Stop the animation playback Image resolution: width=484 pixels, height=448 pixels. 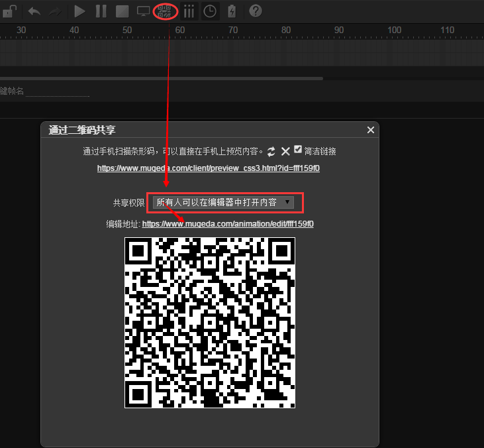coord(122,11)
